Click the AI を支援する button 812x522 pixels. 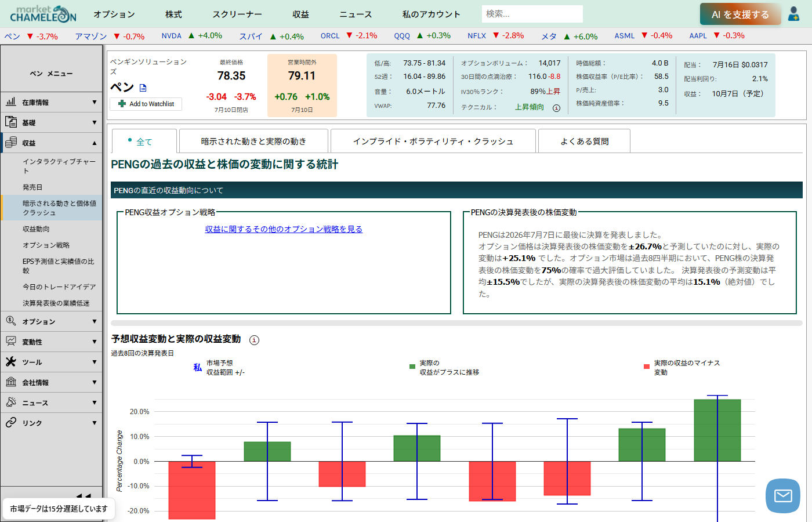(740, 14)
